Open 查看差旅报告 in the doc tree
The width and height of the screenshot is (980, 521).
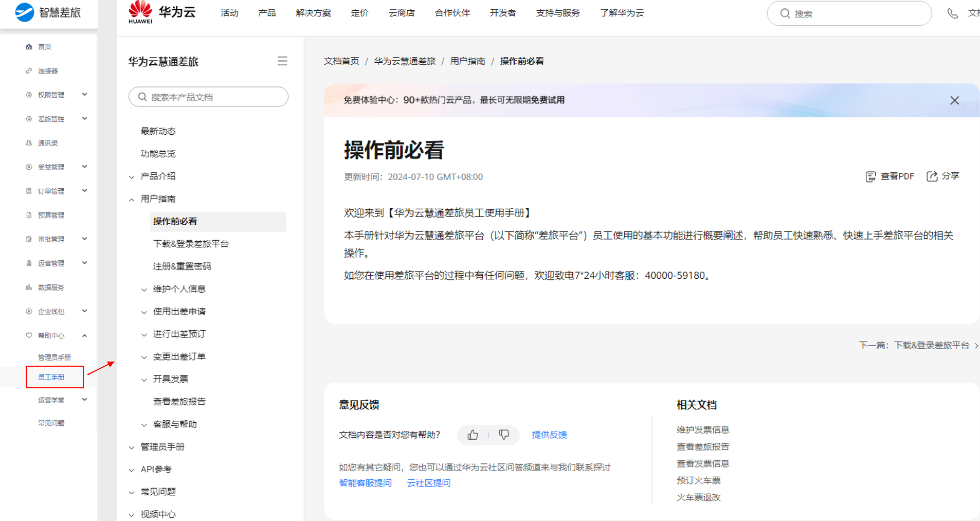tap(179, 402)
